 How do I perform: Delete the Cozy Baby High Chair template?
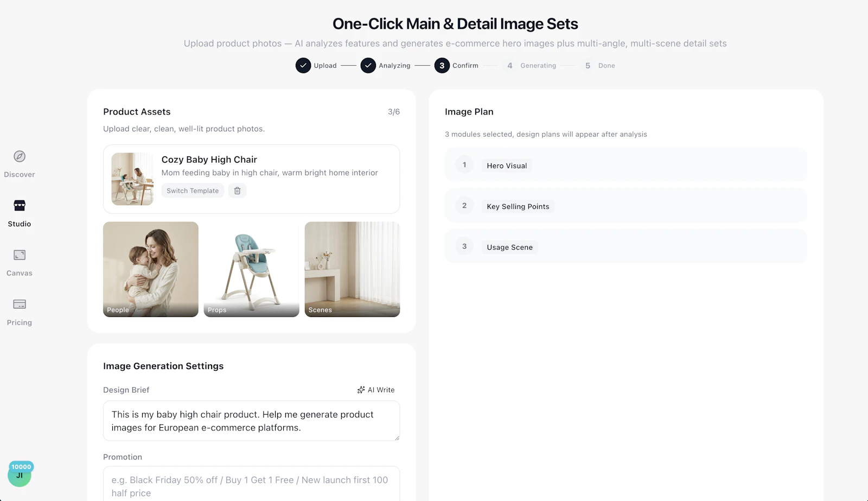(237, 191)
